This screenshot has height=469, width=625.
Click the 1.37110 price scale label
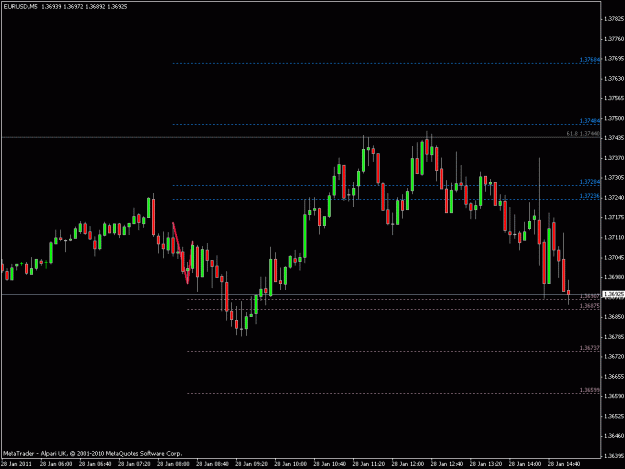[x=614, y=237]
